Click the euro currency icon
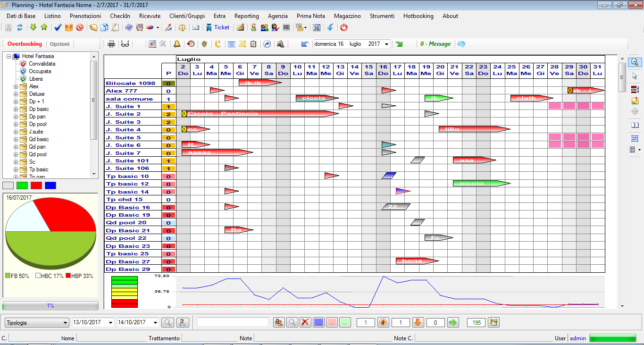644x345 pixels. click(x=217, y=44)
